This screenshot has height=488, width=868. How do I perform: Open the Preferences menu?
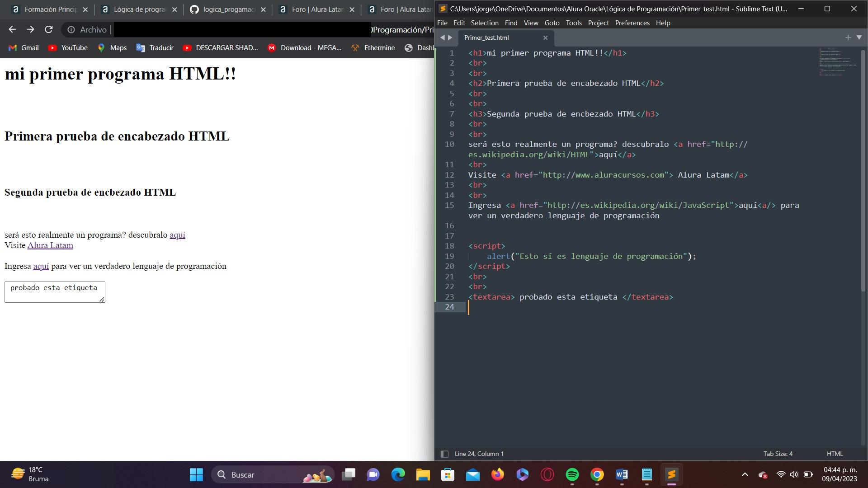[632, 23]
